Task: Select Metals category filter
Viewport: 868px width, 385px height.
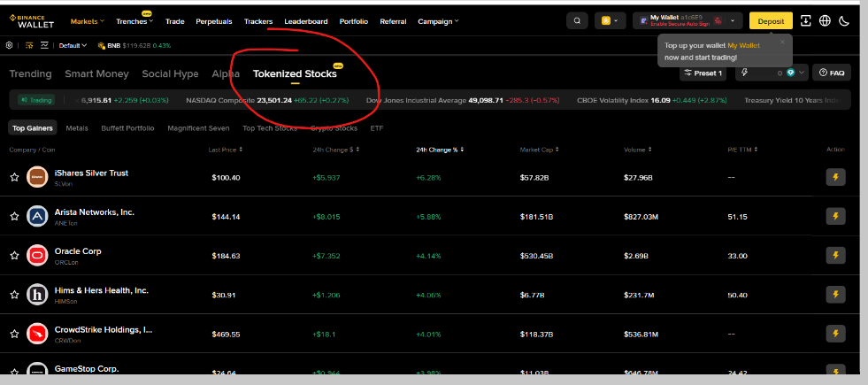Action: click(x=77, y=128)
